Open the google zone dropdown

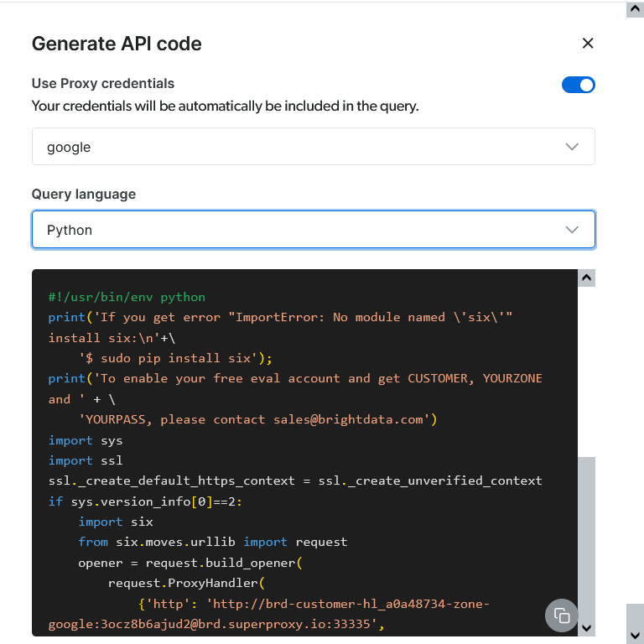coord(314,147)
